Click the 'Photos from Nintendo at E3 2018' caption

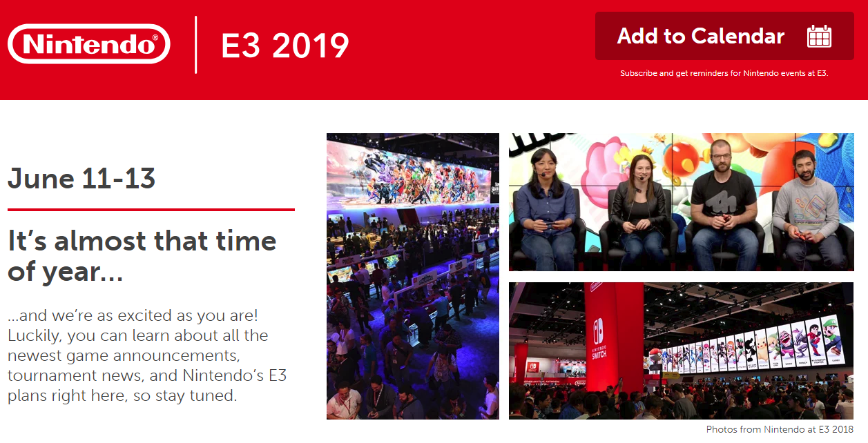coord(780,429)
